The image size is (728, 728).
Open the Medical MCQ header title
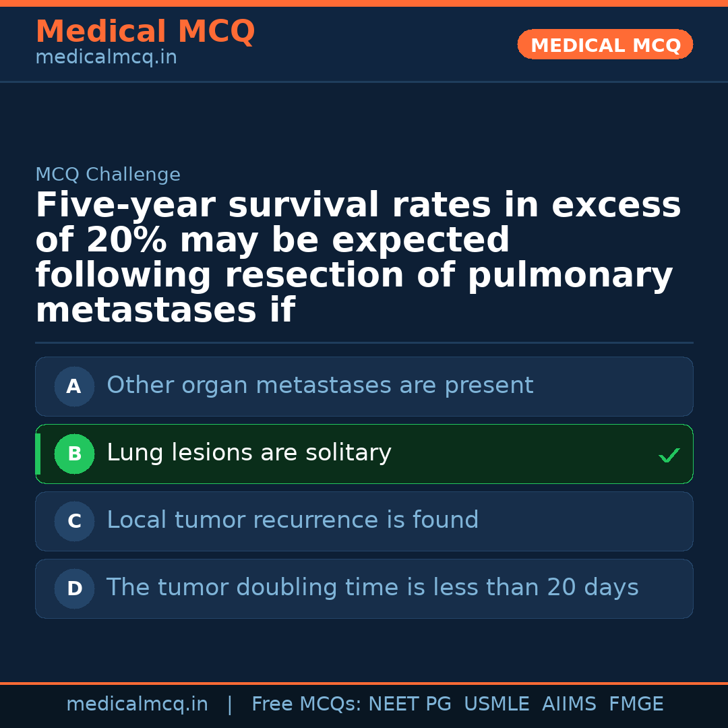tap(145, 32)
